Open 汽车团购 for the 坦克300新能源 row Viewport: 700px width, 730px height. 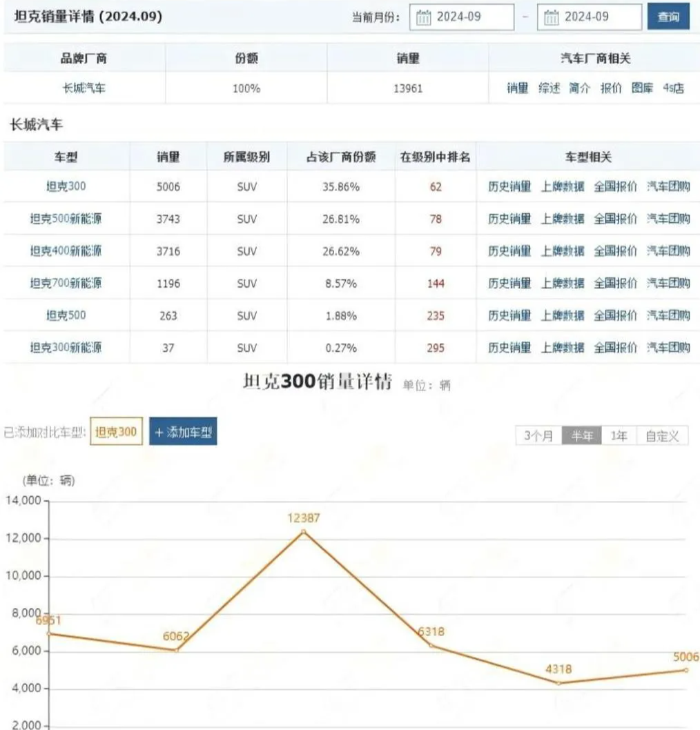point(668,348)
